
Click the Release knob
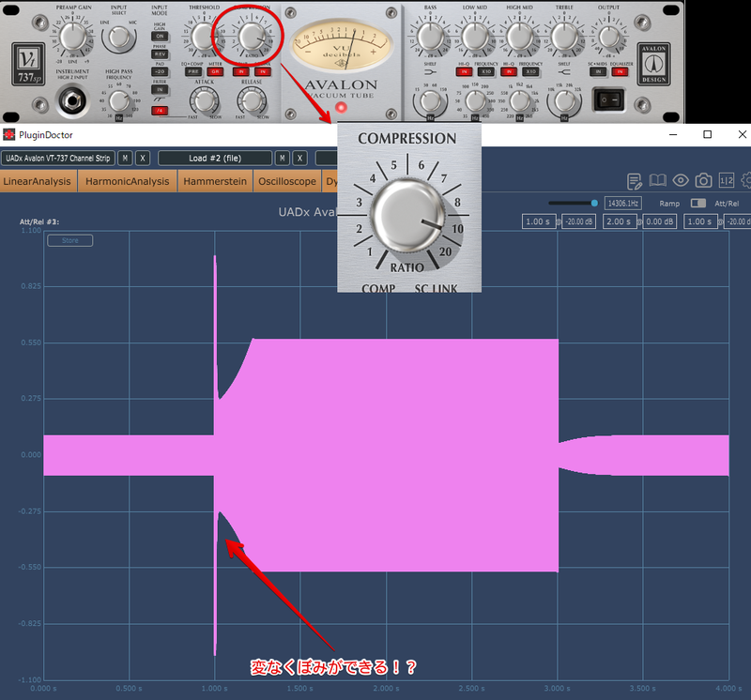coord(251,101)
